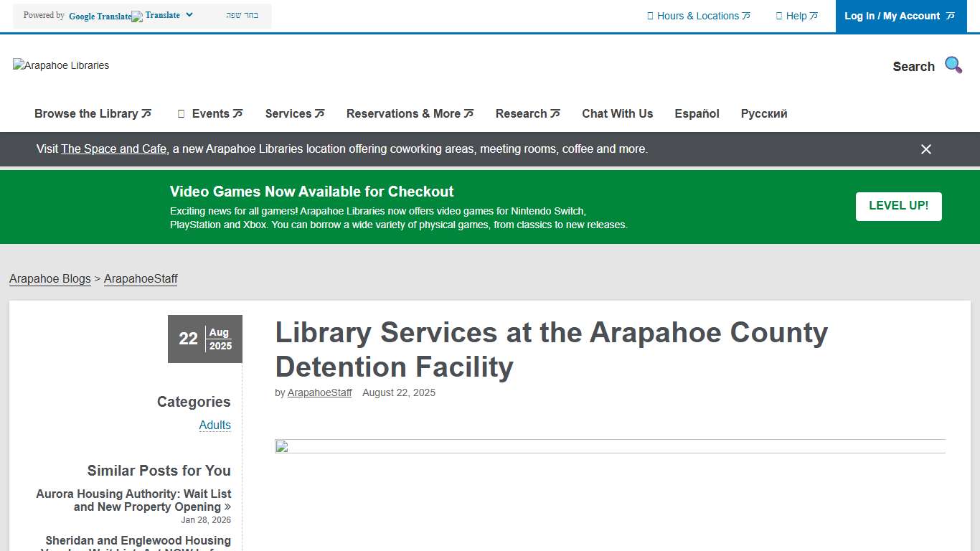Click the arrow icon on Log In / My Account
This screenshot has width=980, height=551.
[951, 15]
